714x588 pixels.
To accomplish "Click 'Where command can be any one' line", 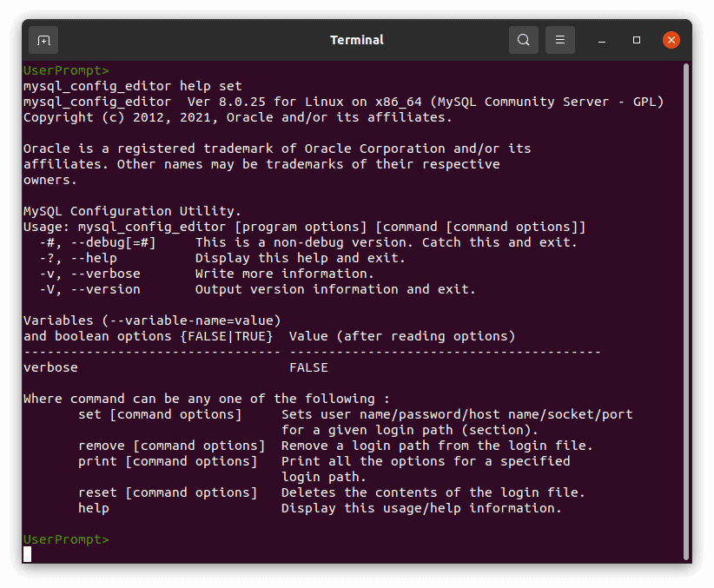I will [206, 399].
